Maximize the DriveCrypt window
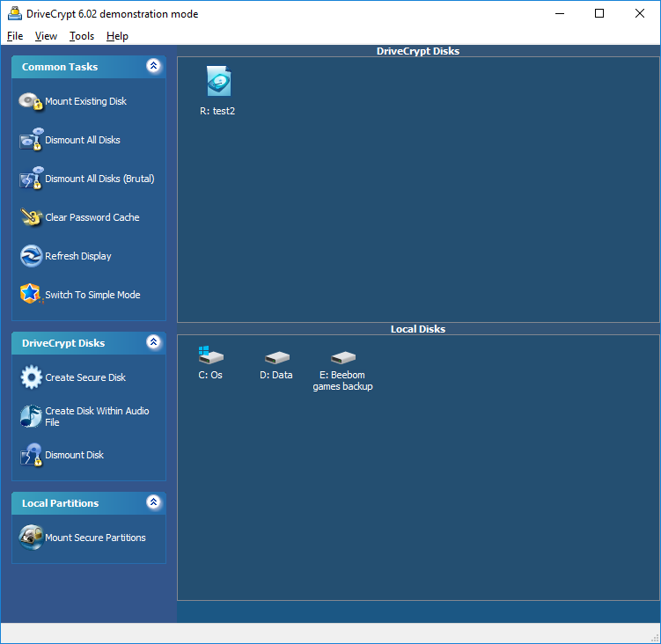Image resolution: width=661 pixels, height=644 pixels. point(599,13)
